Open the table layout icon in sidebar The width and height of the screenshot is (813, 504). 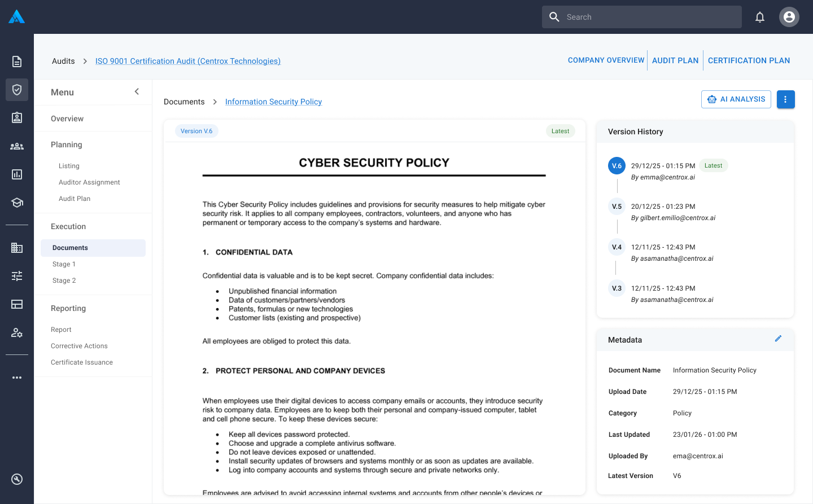point(17,304)
